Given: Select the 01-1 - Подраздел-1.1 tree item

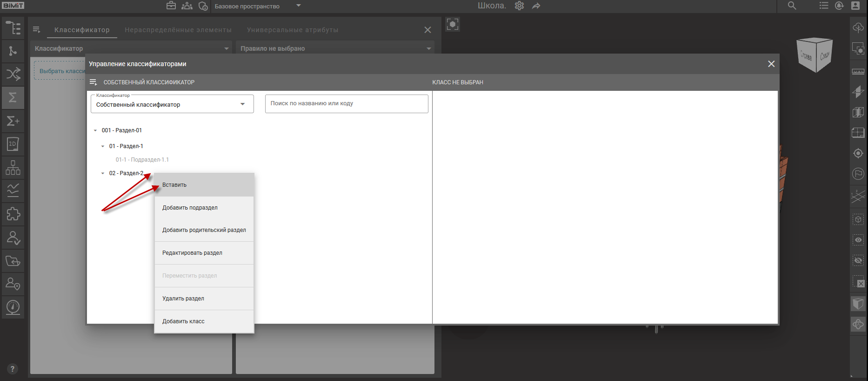Looking at the screenshot, I should point(142,160).
